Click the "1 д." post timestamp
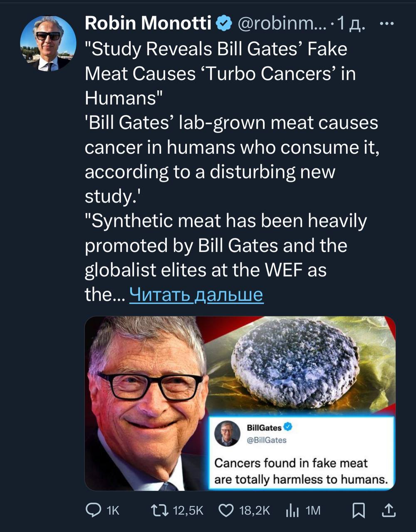The height and width of the screenshot is (532, 416). click(352, 25)
